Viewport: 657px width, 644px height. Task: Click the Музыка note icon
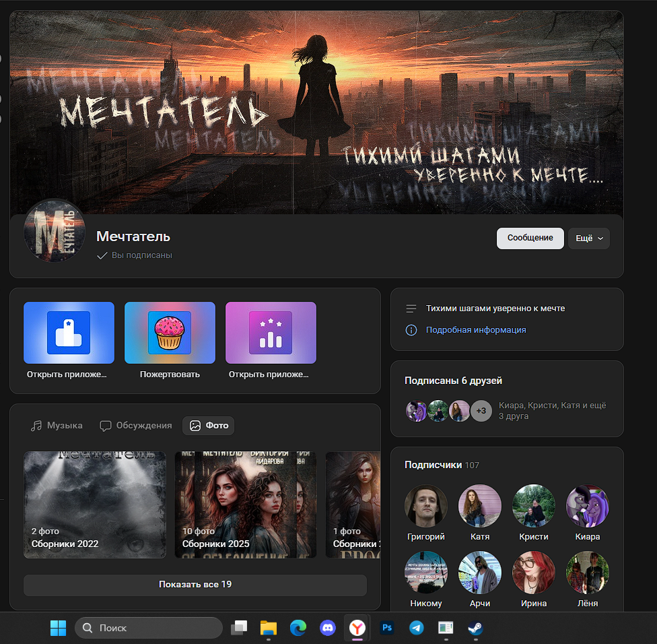click(36, 426)
